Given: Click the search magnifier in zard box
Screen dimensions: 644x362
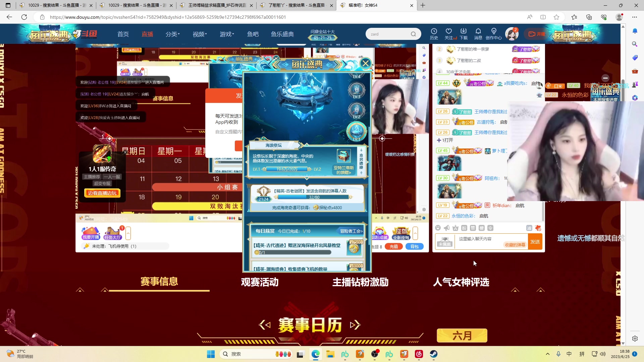Looking at the screenshot, I should [x=413, y=34].
